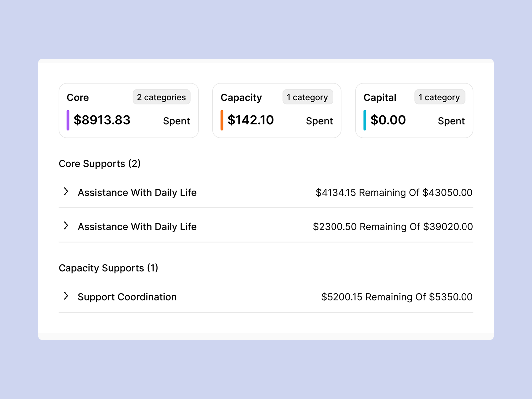Click the "Capacity Supports (1)" heading
Viewport: 532px width, 399px height.
click(108, 268)
